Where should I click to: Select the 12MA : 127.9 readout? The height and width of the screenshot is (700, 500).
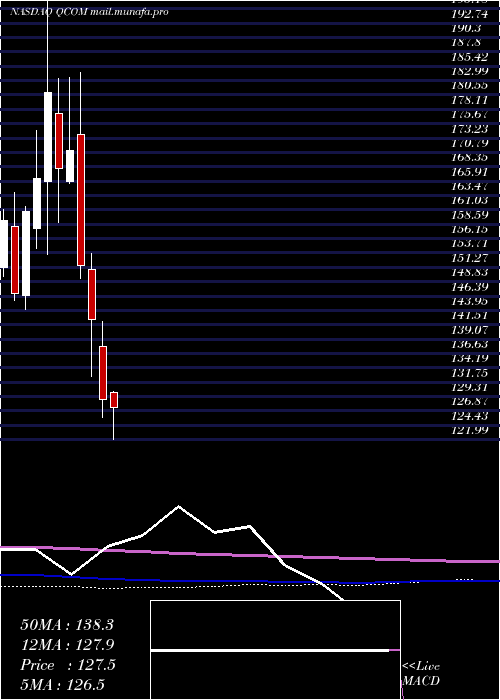click(x=67, y=645)
